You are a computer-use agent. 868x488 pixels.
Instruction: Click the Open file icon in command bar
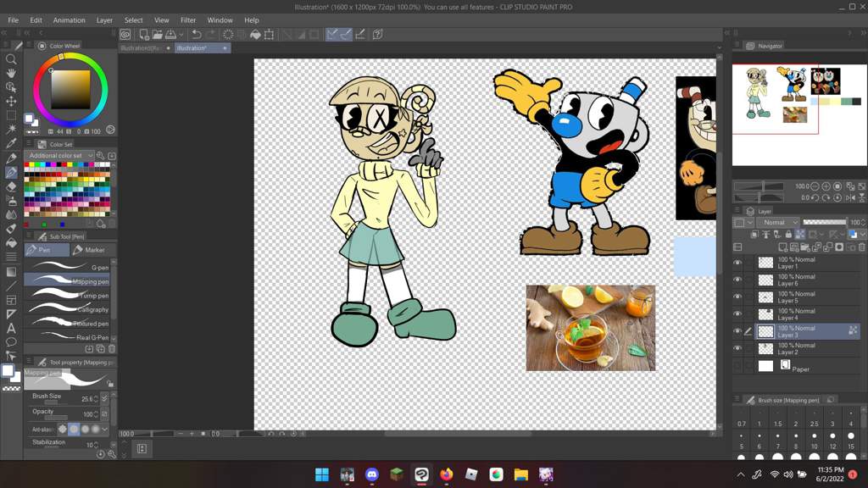(x=157, y=34)
